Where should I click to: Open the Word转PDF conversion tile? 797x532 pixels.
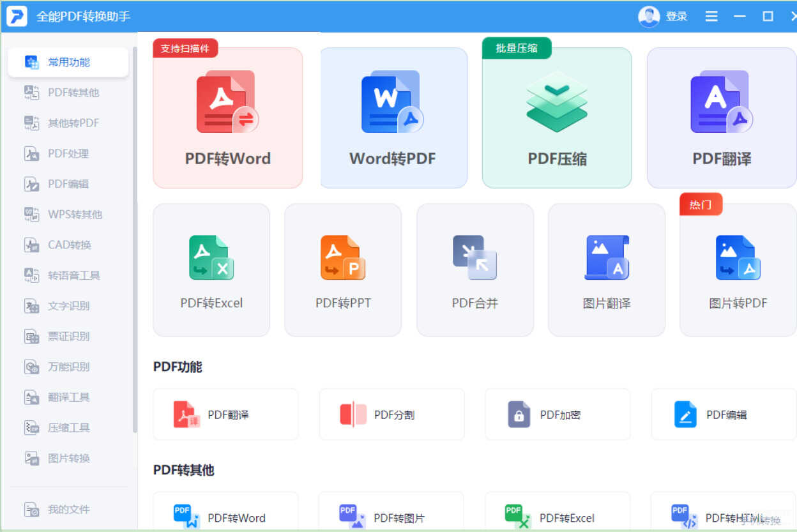393,118
